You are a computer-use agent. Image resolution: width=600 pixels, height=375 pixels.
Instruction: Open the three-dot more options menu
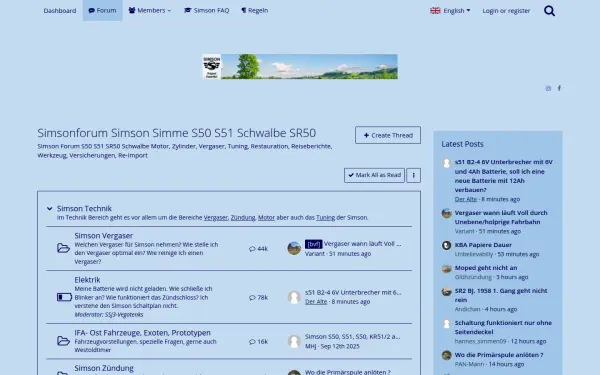(413, 175)
